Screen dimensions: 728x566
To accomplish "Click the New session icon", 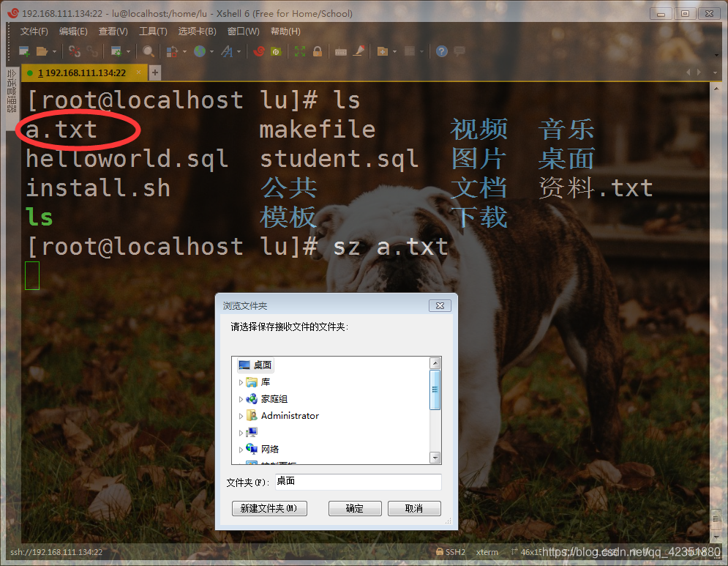I will pyautogui.click(x=24, y=51).
